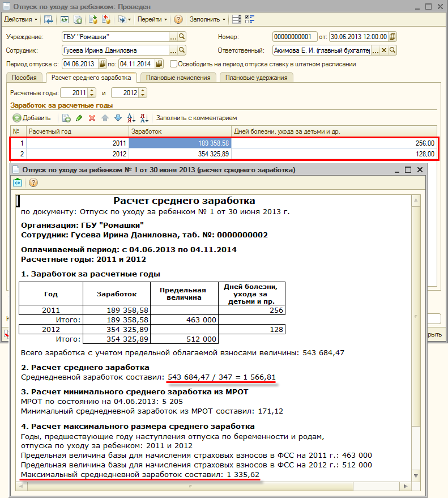
Task: Click the Номер input field
Action: 293,37
